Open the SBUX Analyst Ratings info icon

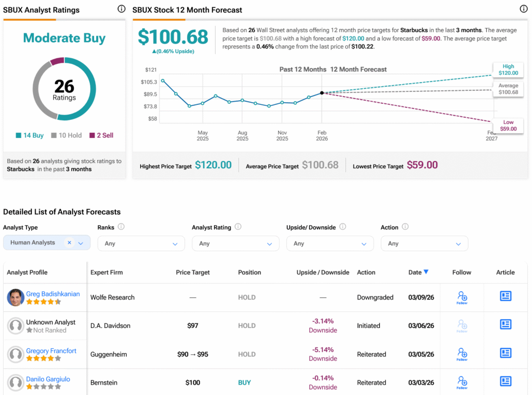click(121, 9)
